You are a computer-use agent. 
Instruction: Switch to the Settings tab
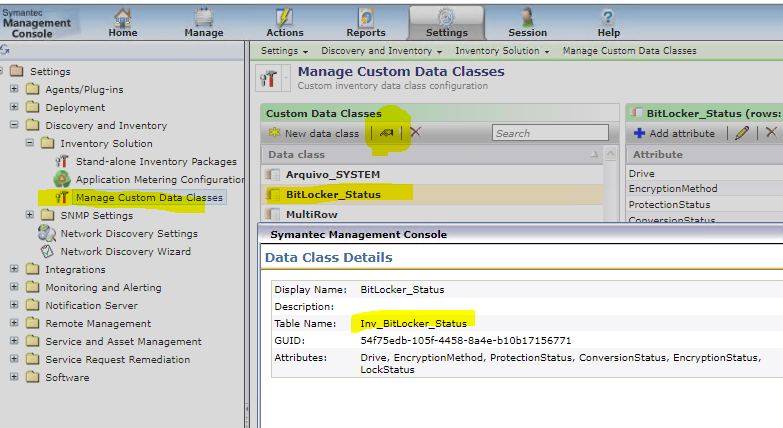click(446, 22)
